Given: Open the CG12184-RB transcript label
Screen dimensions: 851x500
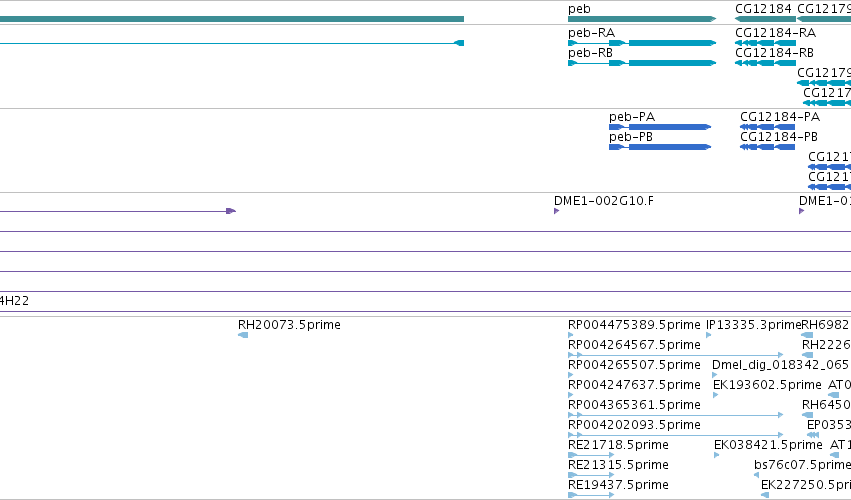Looking at the screenshot, I should click(x=774, y=53).
